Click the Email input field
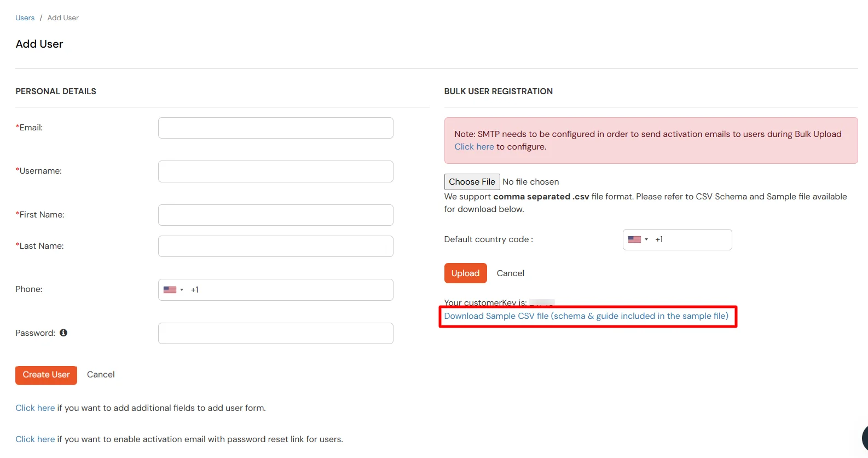The image size is (868, 458). 275,128
